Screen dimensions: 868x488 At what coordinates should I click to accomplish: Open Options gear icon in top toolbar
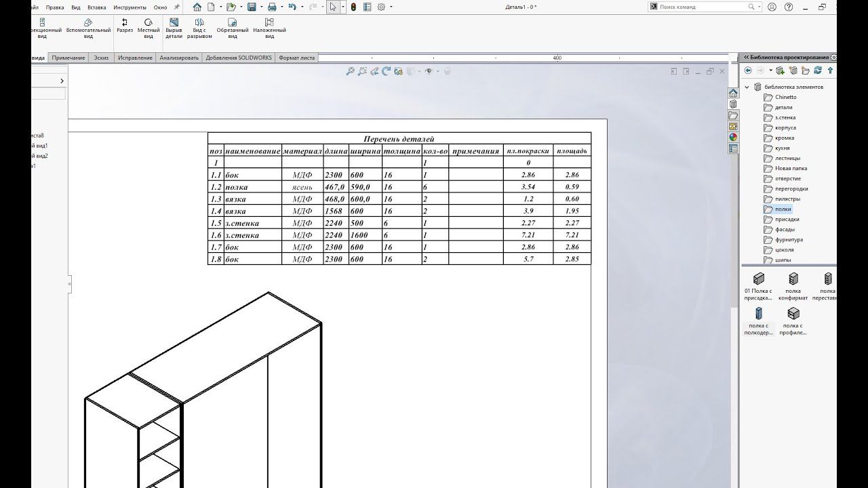[381, 7]
